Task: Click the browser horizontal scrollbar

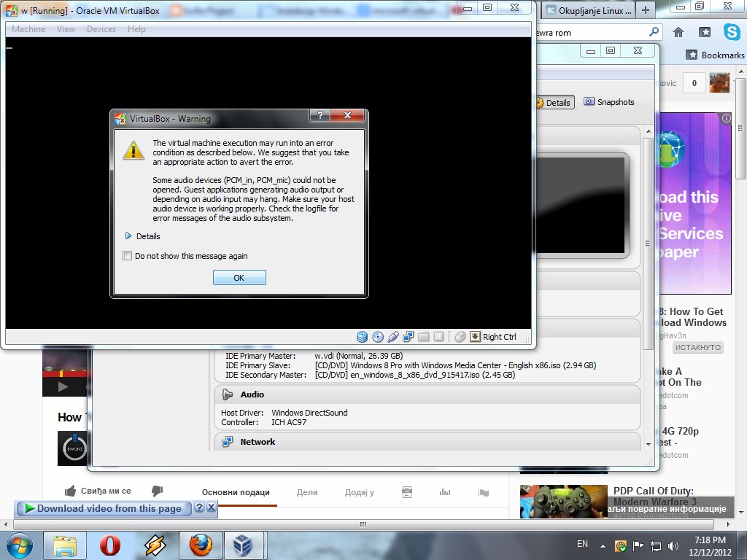Action: pyautogui.click(x=363, y=524)
